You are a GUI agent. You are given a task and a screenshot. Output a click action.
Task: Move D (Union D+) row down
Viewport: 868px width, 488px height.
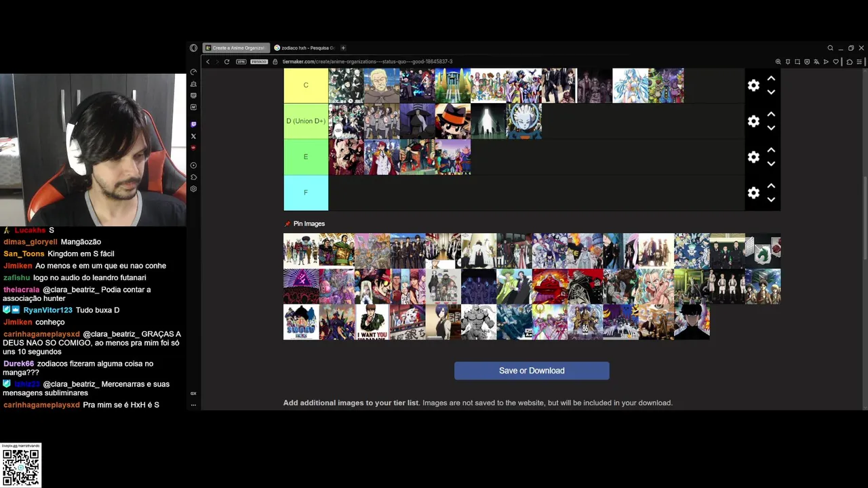[x=771, y=128]
